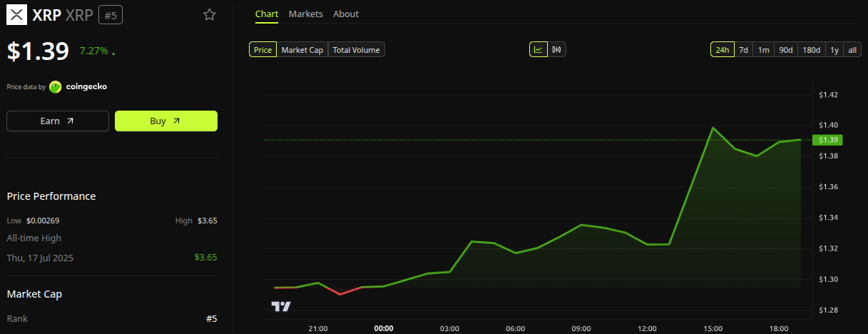
Task: Select the 7d time range
Action: [743, 49]
